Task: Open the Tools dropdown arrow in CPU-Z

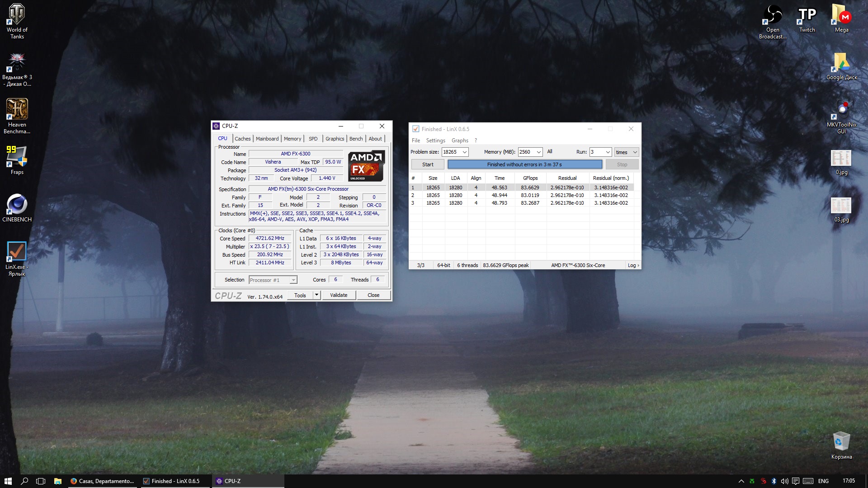Action: tap(316, 295)
